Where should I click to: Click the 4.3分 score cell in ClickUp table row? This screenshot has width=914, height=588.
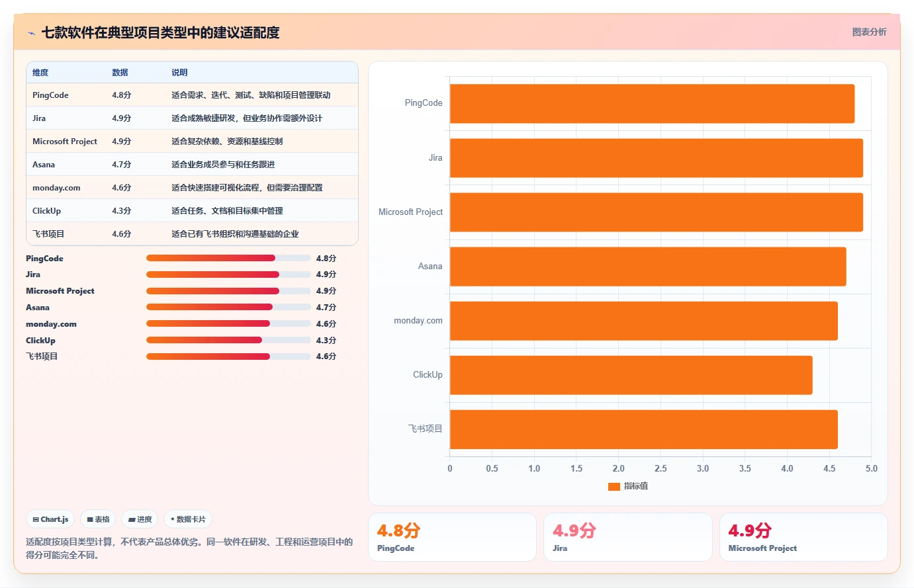point(122,211)
